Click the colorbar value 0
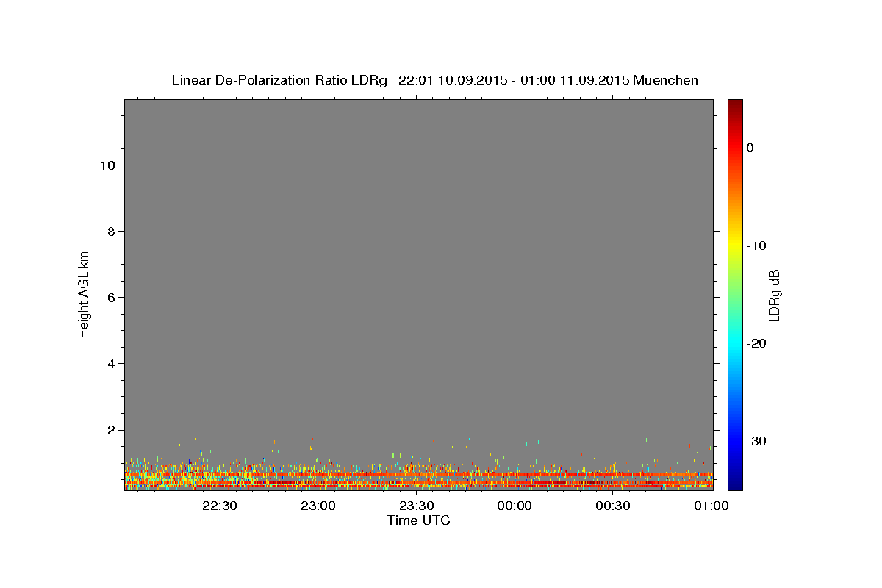This screenshot has width=882, height=588. click(750, 148)
